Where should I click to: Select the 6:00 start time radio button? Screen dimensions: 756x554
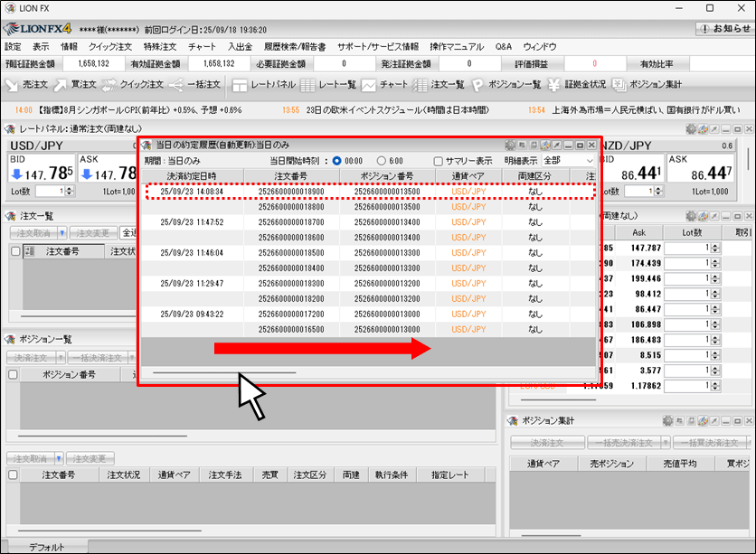[381, 160]
